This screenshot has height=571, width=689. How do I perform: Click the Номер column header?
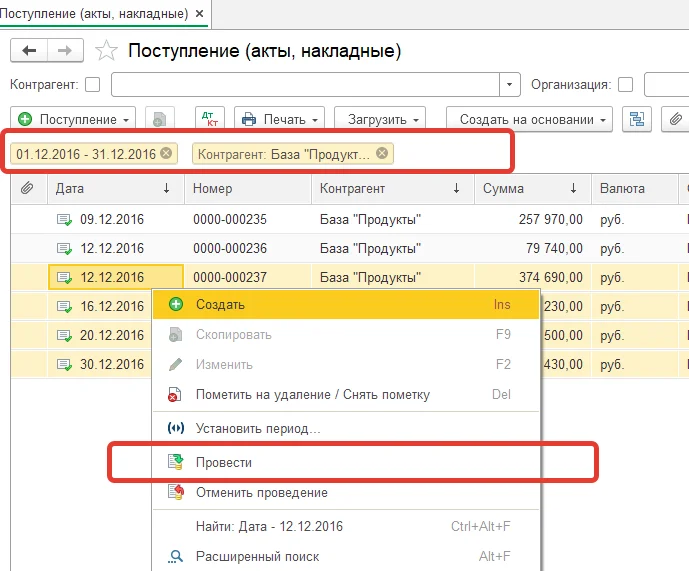coord(248,189)
